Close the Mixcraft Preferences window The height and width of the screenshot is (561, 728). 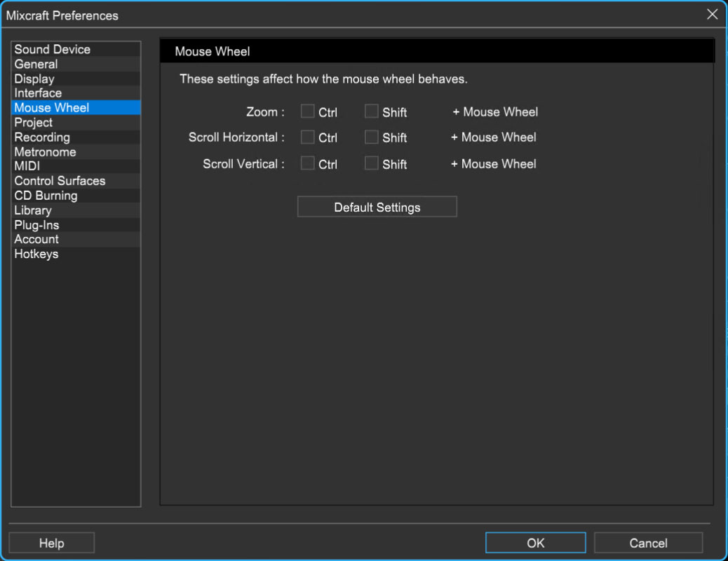712,15
